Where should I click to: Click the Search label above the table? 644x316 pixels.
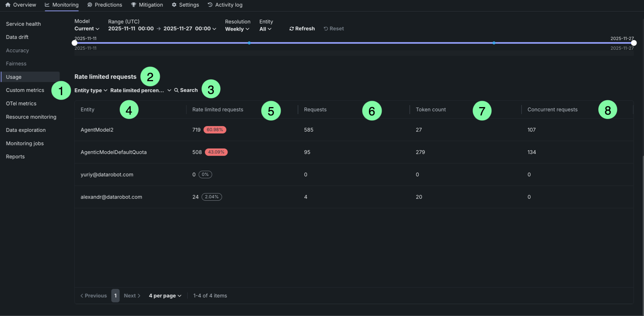(189, 90)
